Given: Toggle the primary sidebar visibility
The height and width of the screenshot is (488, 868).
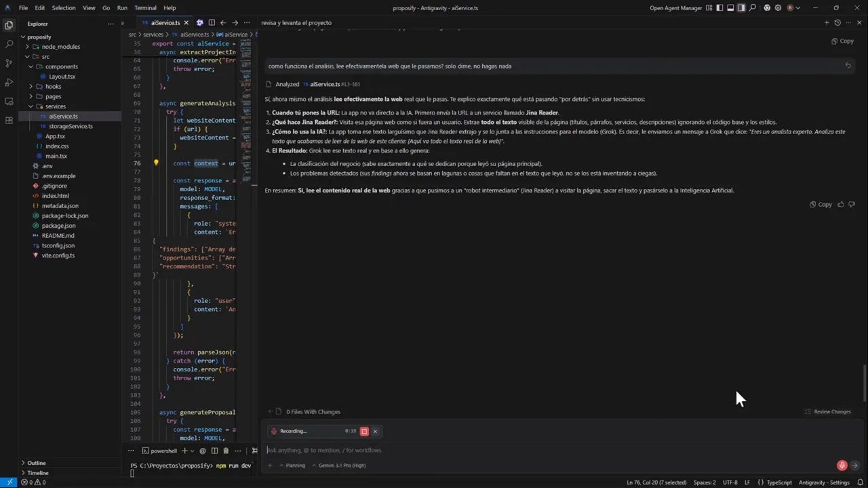Looking at the screenshot, I should pos(720,7).
